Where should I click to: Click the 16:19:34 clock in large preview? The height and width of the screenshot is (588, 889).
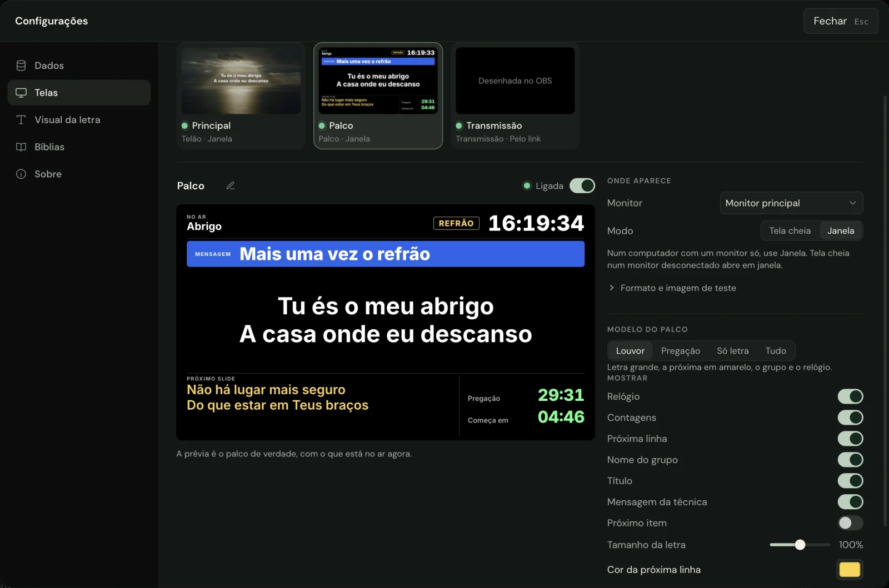(536, 223)
